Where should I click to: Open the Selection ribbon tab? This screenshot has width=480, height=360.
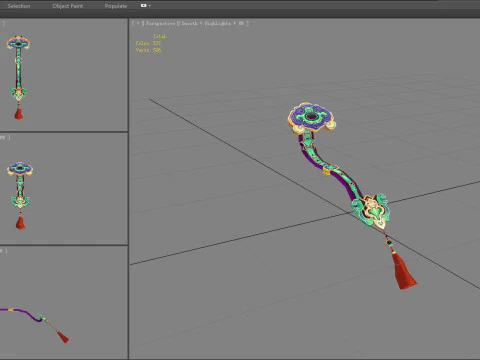[19, 6]
